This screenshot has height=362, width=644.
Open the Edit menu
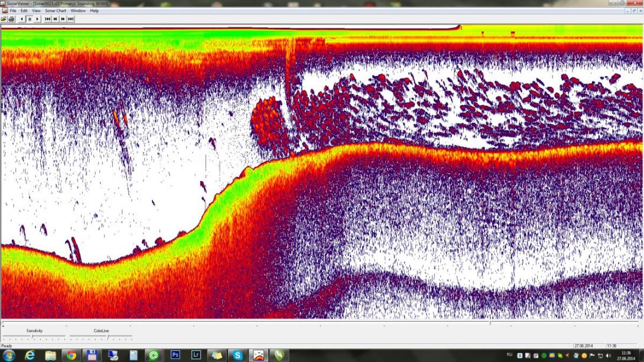tap(24, 11)
